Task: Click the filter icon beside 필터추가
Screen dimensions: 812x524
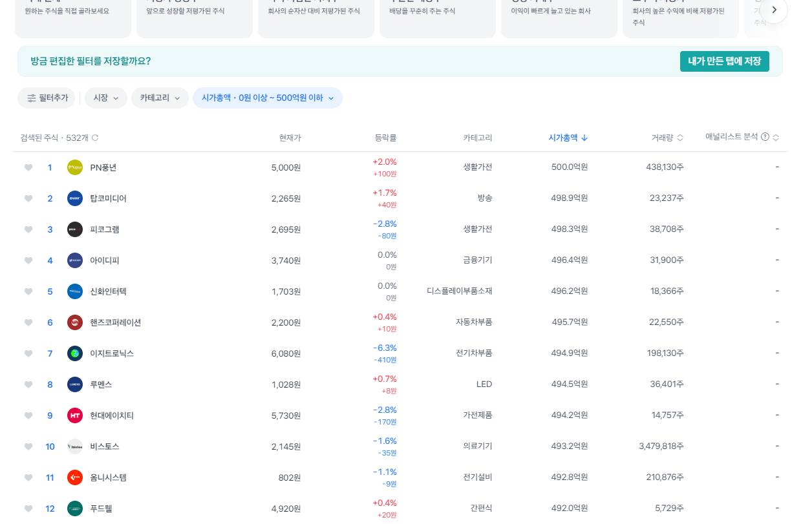Action: [32, 98]
